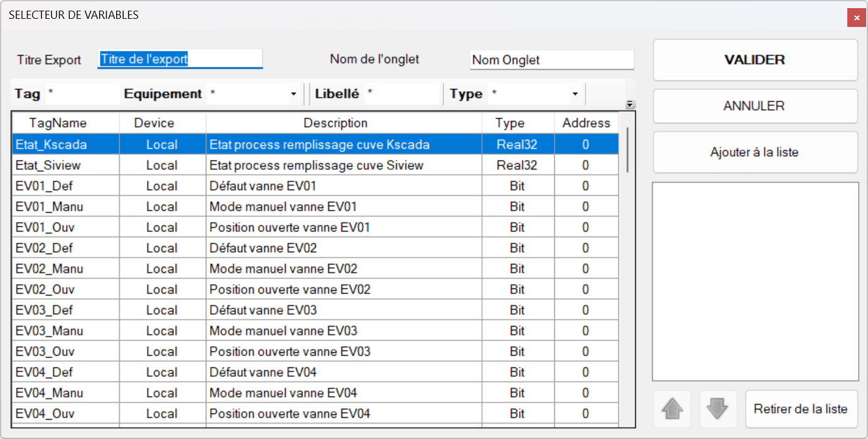Click 'Ajouter à la liste'
The height and width of the screenshot is (439, 868).
pyautogui.click(x=754, y=152)
